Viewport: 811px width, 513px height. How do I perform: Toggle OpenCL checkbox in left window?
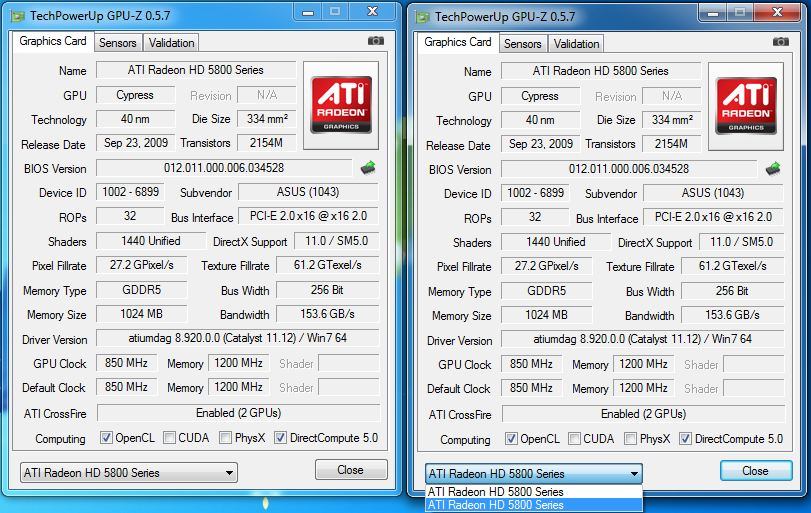pyautogui.click(x=106, y=437)
